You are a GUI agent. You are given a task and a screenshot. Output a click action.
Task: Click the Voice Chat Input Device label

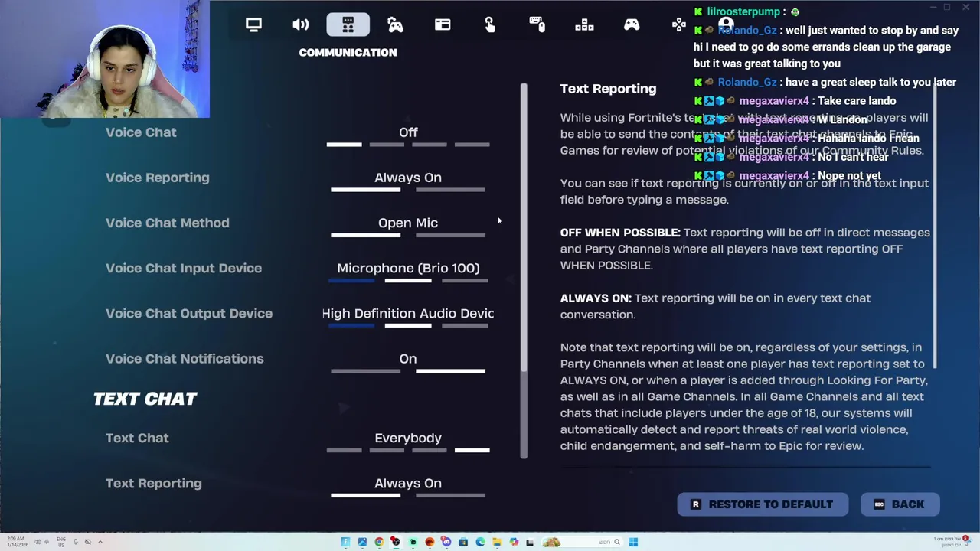[184, 268]
